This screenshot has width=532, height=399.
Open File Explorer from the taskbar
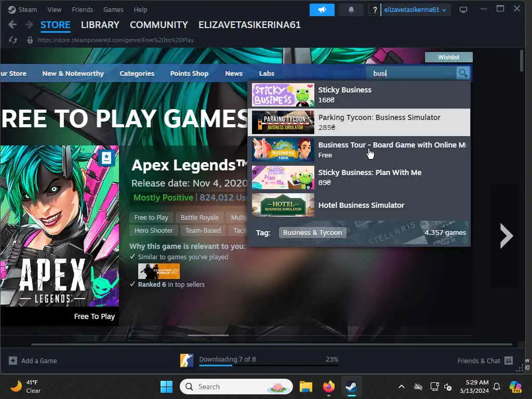[x=305, y=387]
